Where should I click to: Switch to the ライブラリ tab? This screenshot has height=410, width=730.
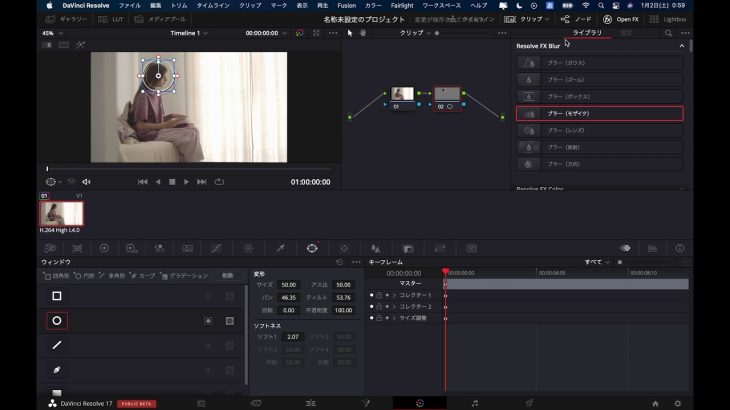pos(587,33)
